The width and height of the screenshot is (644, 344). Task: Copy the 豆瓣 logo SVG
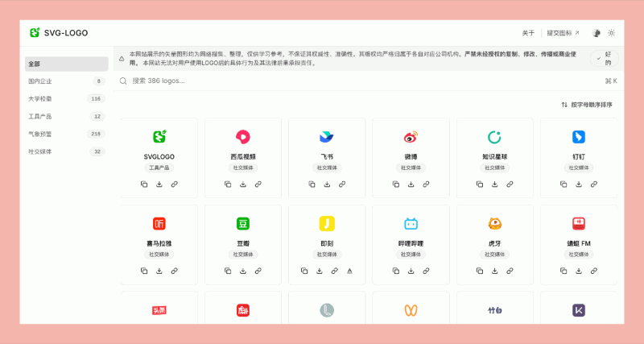(x=228, y=271)
